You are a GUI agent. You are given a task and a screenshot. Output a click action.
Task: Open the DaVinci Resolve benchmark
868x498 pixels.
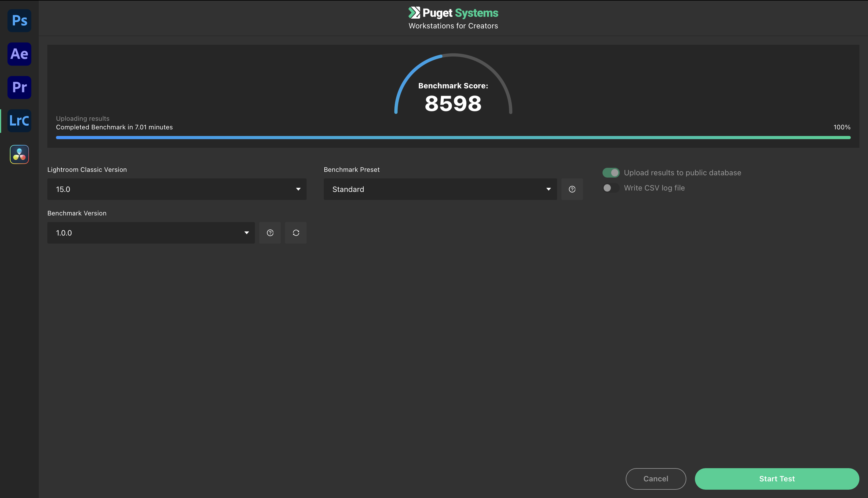(x=20, y=154)
